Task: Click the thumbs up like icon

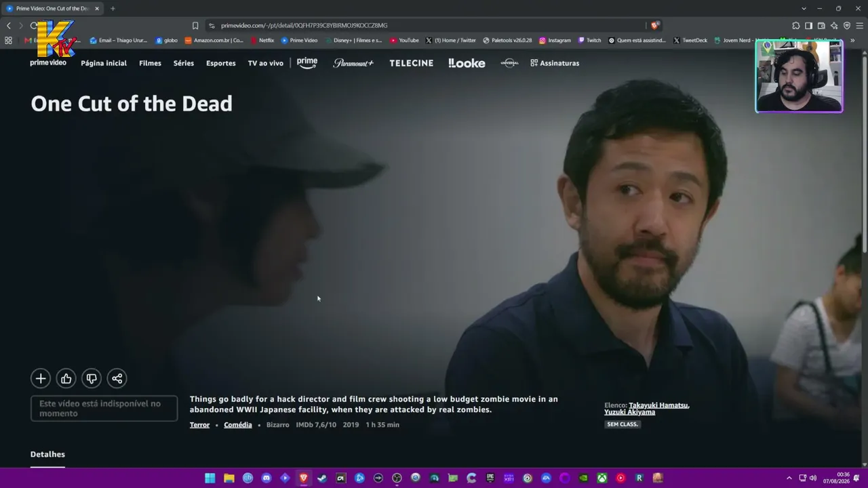Action: point(66,378)
